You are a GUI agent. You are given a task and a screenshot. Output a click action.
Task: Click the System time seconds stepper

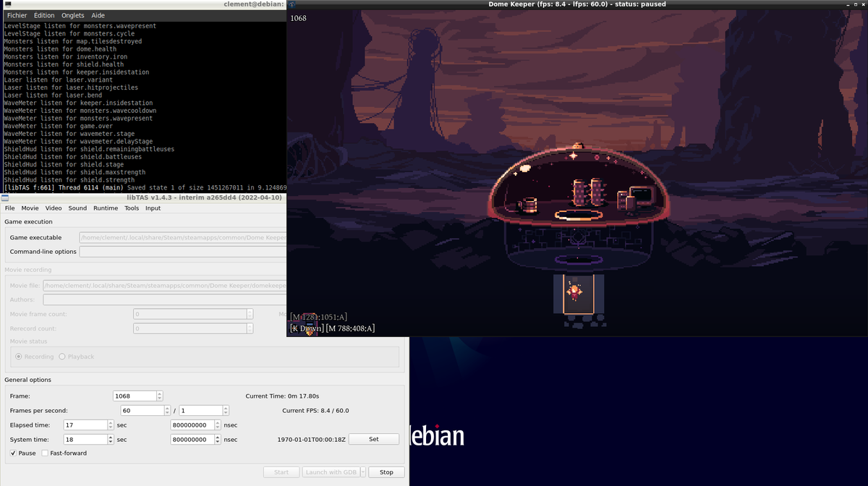coord(111,439)
